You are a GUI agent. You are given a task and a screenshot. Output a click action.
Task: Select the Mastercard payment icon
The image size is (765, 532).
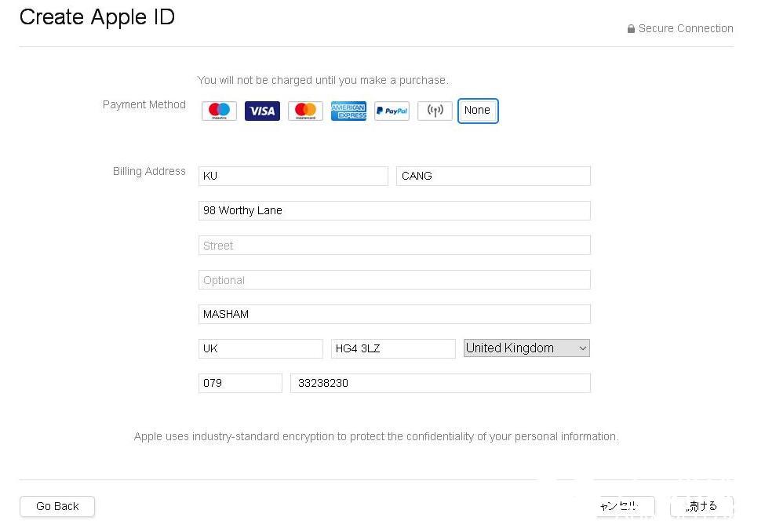point(305,111)
